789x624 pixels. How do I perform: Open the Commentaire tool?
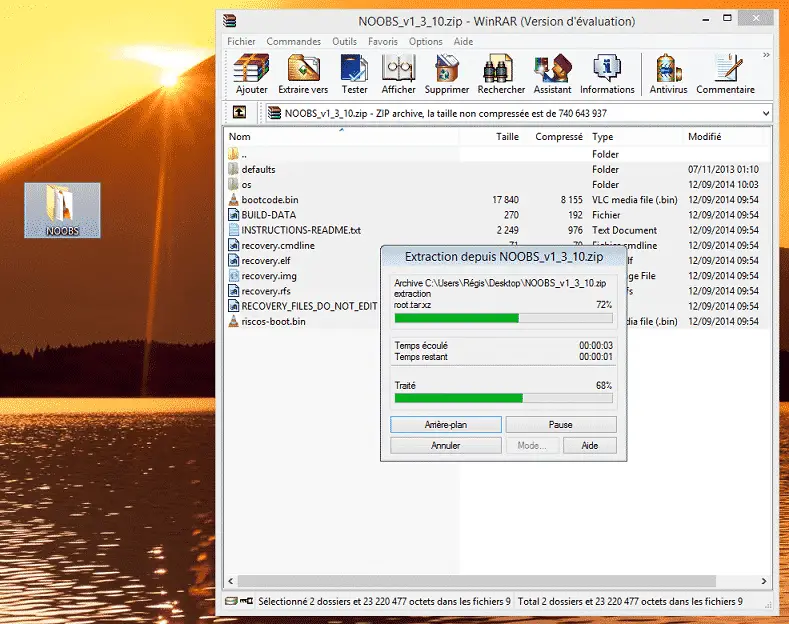pyautogui.click(x=725, y=74)
